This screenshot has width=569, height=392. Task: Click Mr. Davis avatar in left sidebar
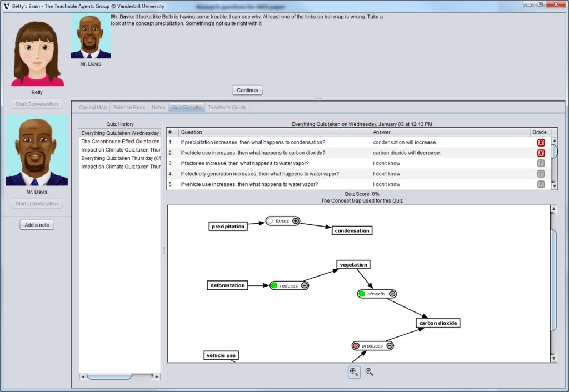pyautogui.click(x=37, y=151)
